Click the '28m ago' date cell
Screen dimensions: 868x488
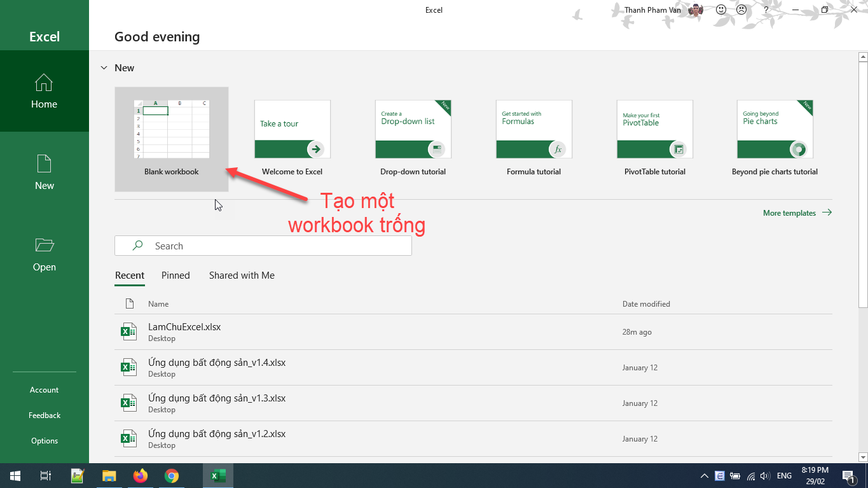(x=637, y=332)
